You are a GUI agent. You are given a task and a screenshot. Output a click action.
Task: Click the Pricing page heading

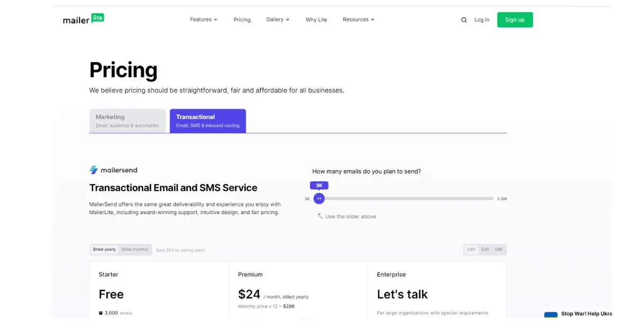[123, 70]
